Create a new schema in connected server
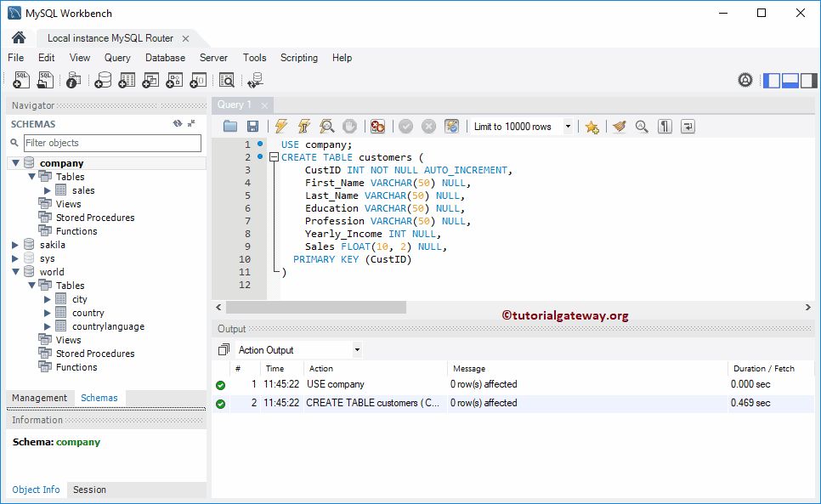The height and width of the screenshot is (504, 821). coord(104,80)
